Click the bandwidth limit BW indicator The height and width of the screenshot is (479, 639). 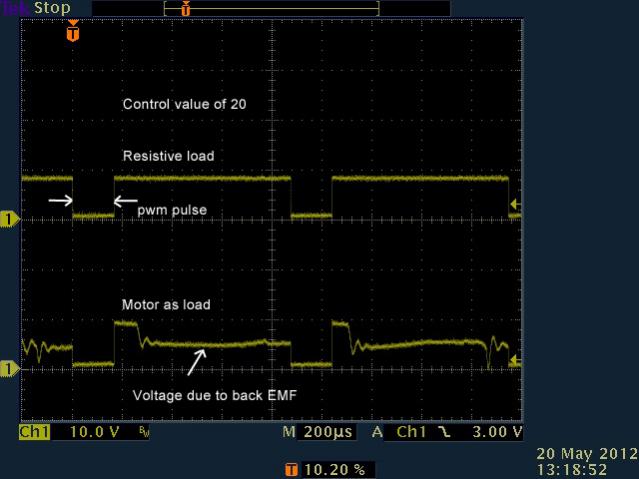144,432
